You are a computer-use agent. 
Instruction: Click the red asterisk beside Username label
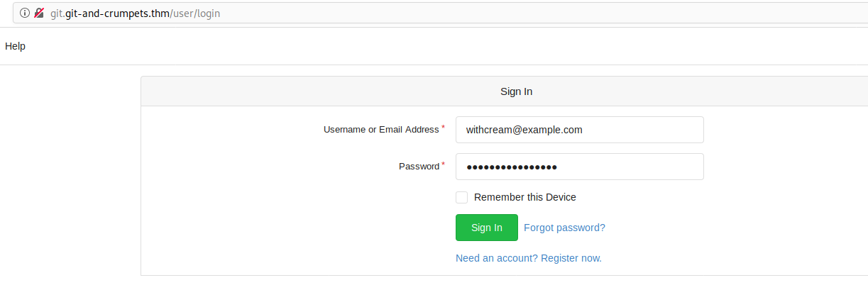(x=444, y=128)
